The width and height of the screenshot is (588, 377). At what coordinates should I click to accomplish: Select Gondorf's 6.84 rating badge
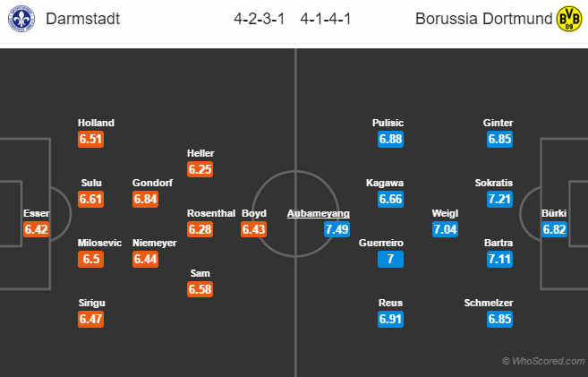[145, 199]
